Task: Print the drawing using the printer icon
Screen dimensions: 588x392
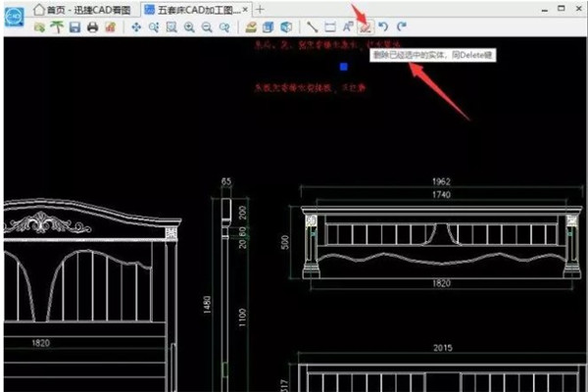Action: 92,27
